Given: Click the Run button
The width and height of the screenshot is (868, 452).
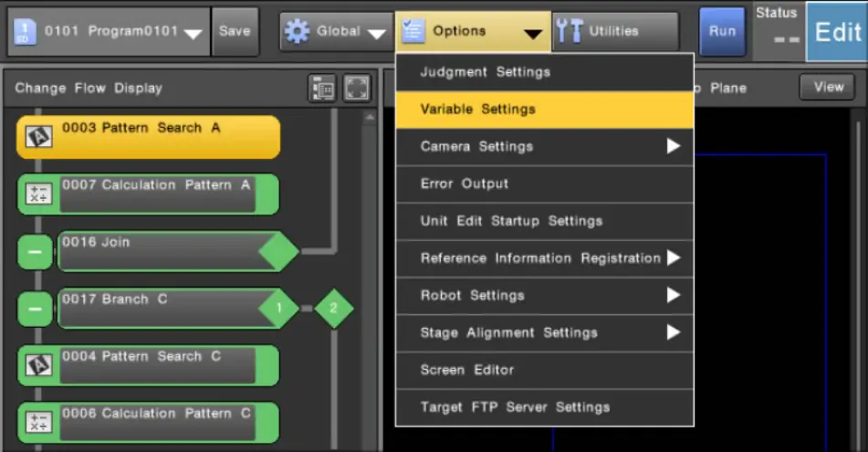Looking at the screenshot, I should point(722,32).
